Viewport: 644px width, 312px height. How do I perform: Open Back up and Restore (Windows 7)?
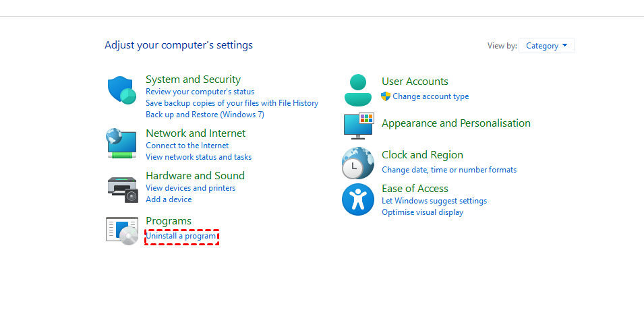[205, 115]
